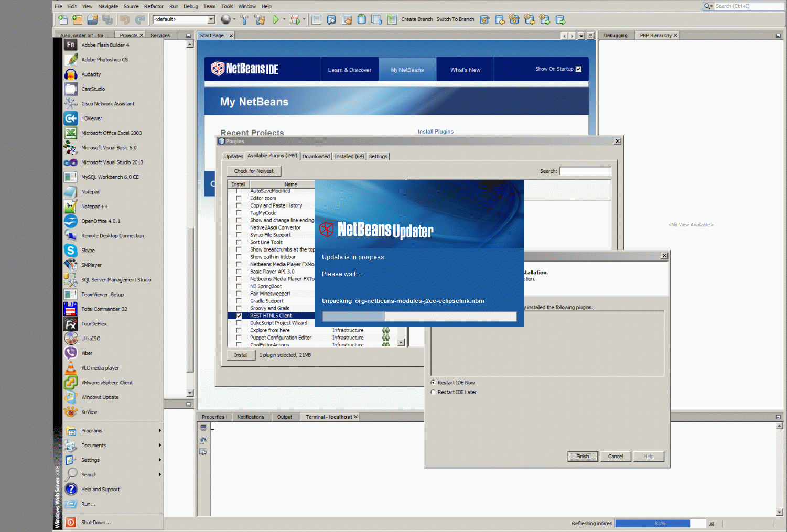Select the Restart IDE Now radio button

(433, 383)
